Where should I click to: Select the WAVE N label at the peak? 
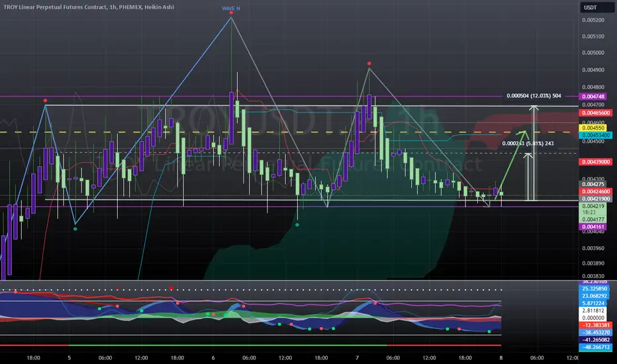(230, 8)
